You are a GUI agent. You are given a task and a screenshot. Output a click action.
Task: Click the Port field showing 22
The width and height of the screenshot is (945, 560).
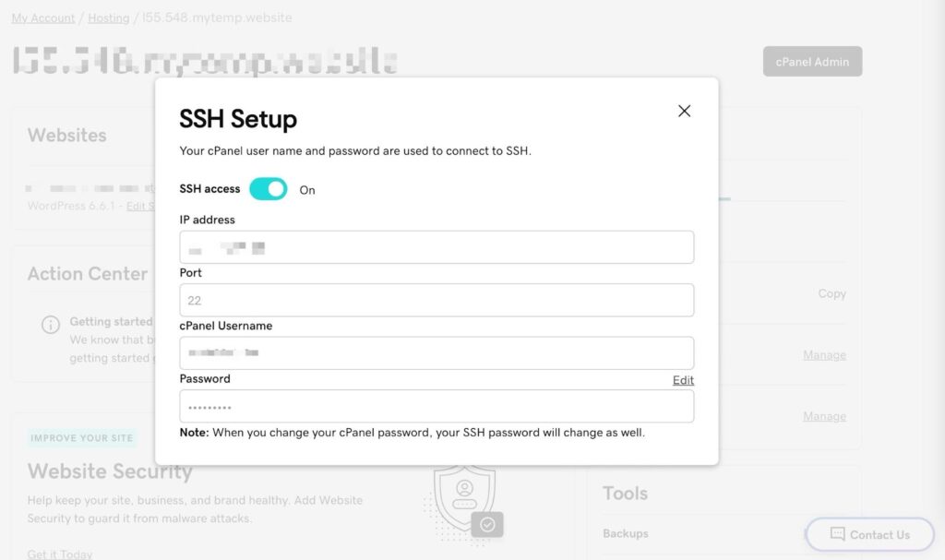click(437, 300)
